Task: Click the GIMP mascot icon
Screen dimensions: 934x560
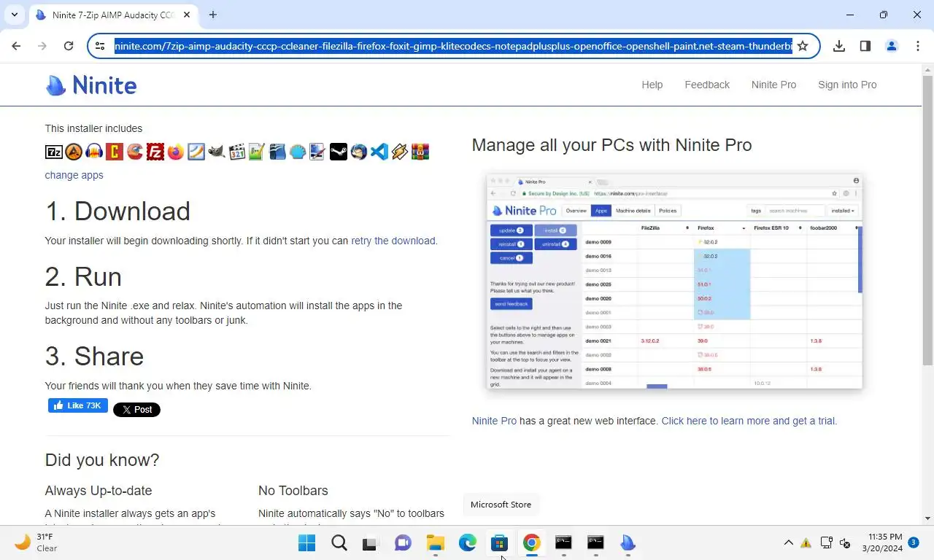Action: coord(216,152)
